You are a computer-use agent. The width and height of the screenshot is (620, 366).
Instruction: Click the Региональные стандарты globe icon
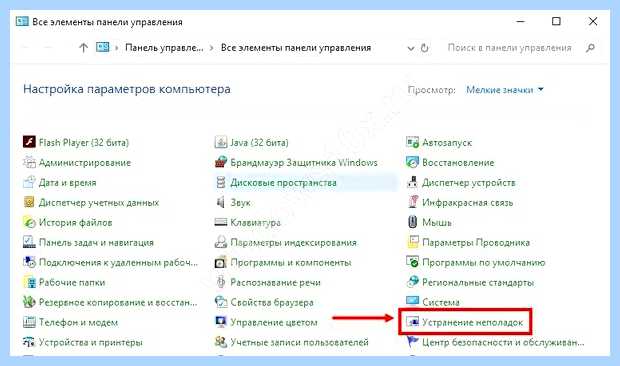(x=412, y=282)
